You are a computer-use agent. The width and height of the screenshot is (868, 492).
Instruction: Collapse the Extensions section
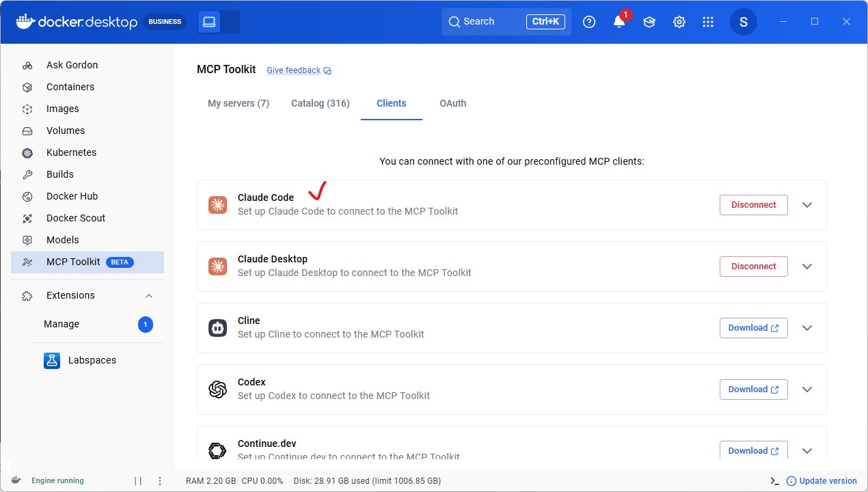pos(149,295)
